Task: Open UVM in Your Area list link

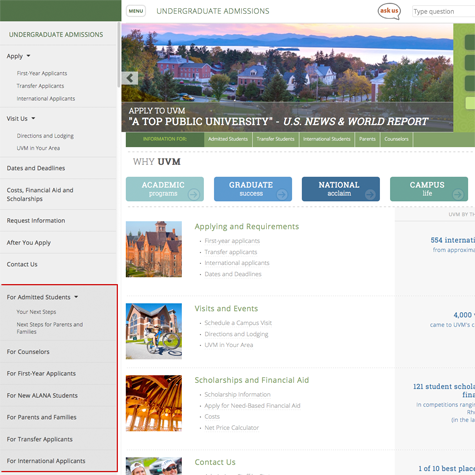Action: point(229,345)
